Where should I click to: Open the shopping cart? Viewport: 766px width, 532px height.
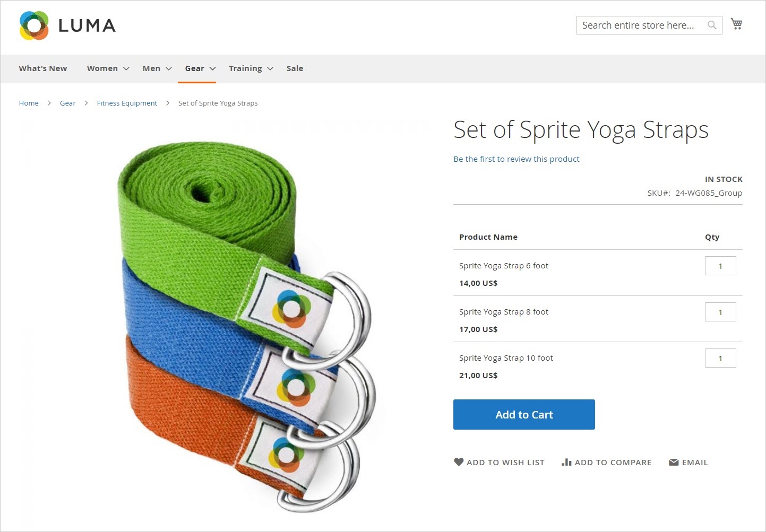pos(736,24)
